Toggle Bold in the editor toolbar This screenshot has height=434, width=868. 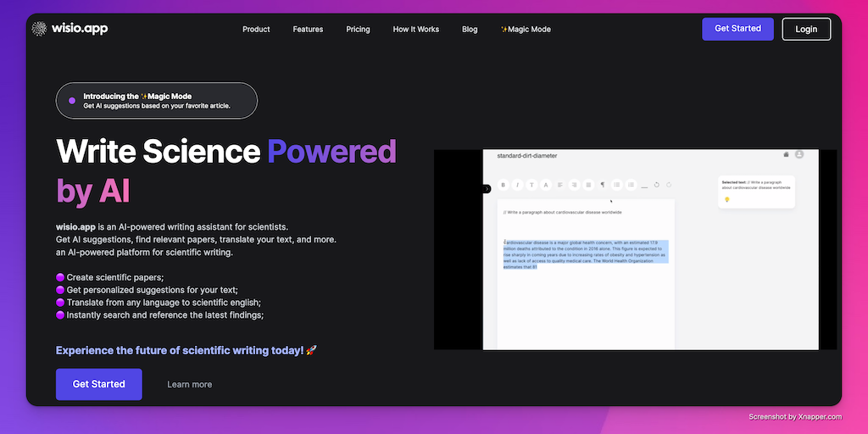click(504, 185)
